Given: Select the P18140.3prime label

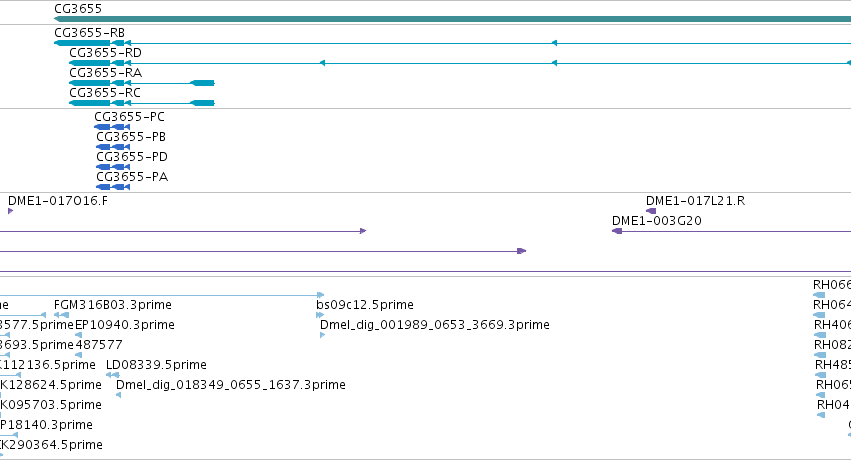Looking at the screenshot, I should point(46,425).
